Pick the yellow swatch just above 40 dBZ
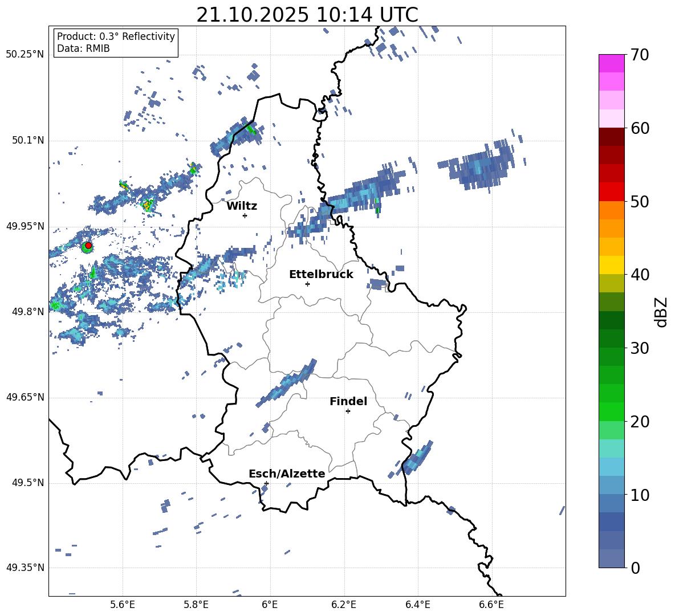Image resolution: width=675 pixels, height=616 pixels. pos(611,265)
